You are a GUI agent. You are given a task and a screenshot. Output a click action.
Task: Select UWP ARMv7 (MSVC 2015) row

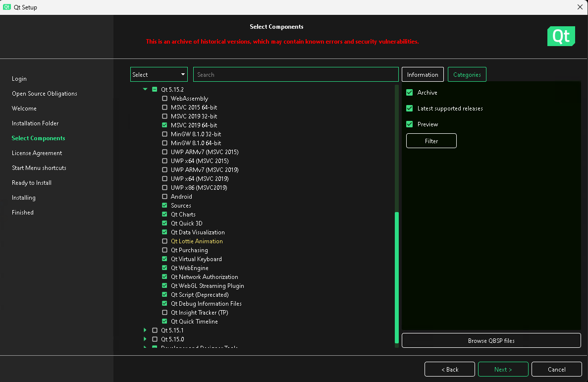(x=205, y=152)
